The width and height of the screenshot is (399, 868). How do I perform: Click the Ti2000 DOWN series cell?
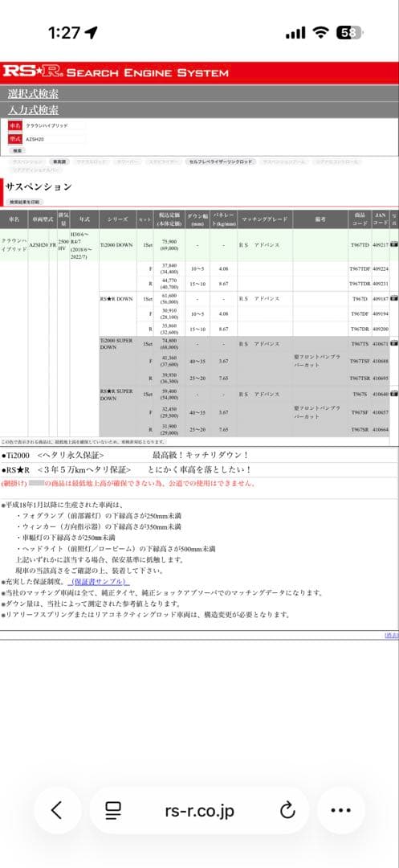(x=116, y=244)
